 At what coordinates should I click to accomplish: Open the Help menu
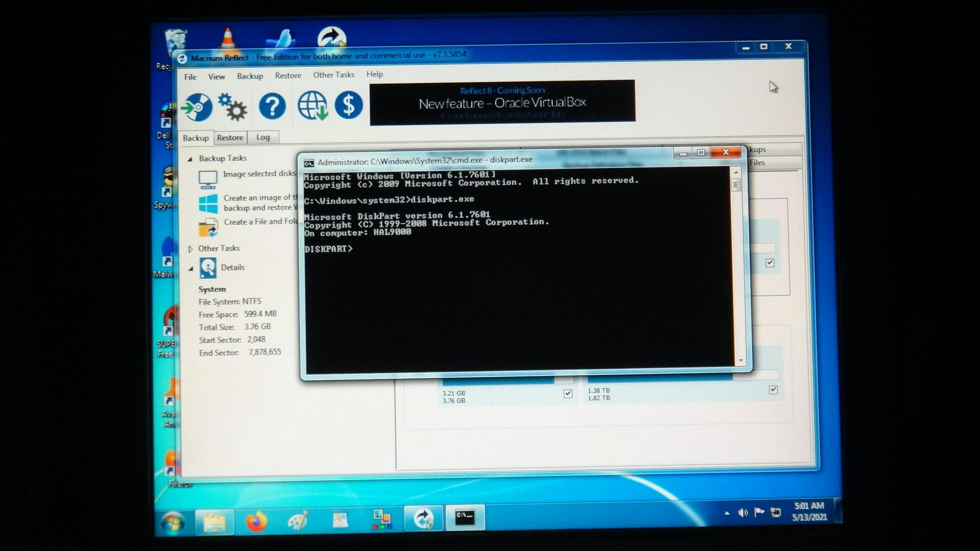pyautogui.click(x=375, y=74)
